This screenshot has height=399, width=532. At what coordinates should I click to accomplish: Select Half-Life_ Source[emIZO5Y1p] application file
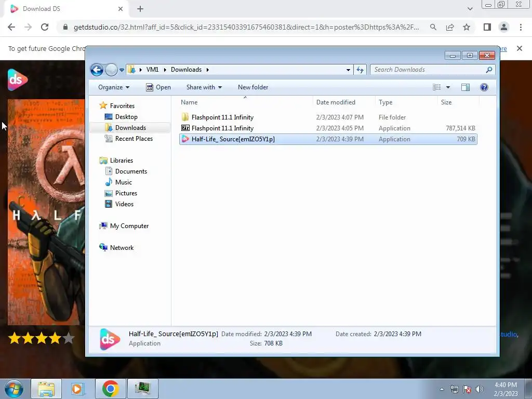pyautogui.click(x=328, y=139)
